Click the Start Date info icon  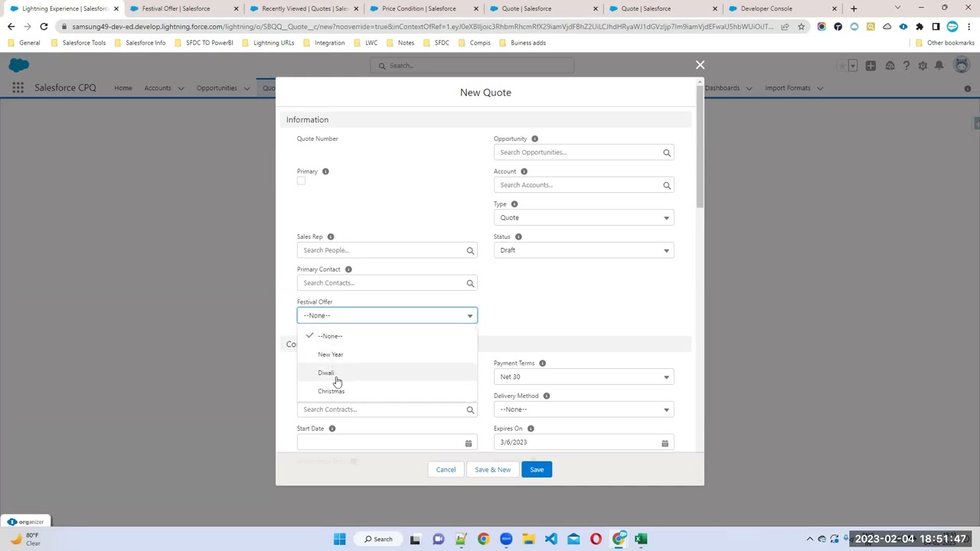[x=332, y=429]
